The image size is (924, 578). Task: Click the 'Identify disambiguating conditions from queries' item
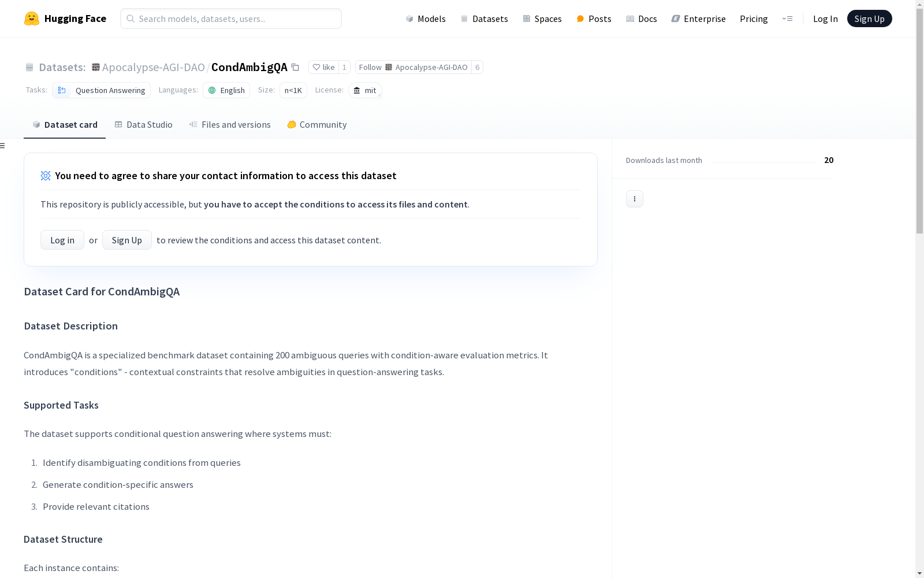pyautogui.click(x=141, y=462)
